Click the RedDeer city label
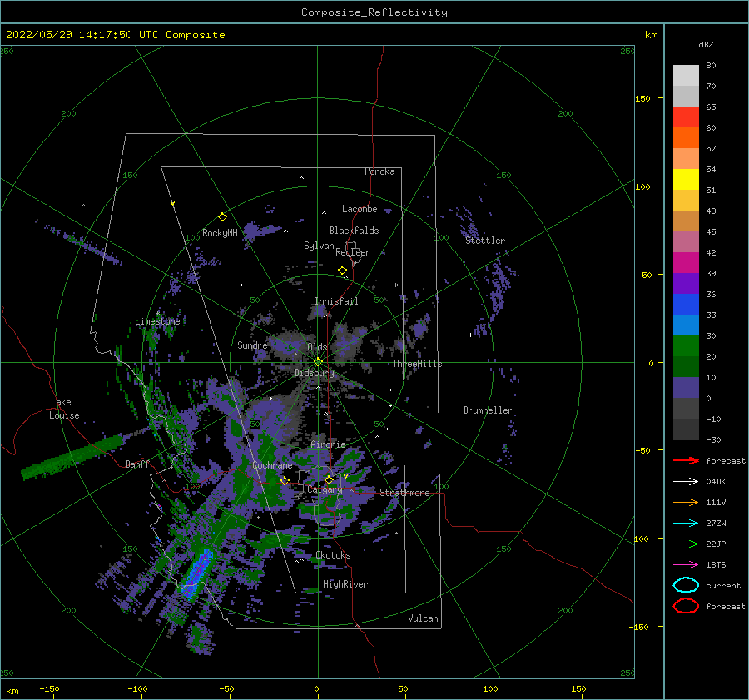Image resolution: width=749 pixels, height=700 pixels. click(353, 252)
